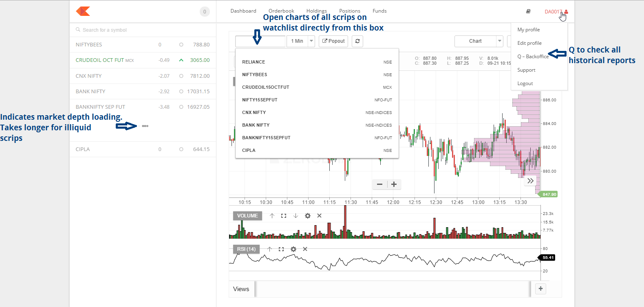Zoom in the chart with plus button

pyautogui.click(x=394, y=184)
